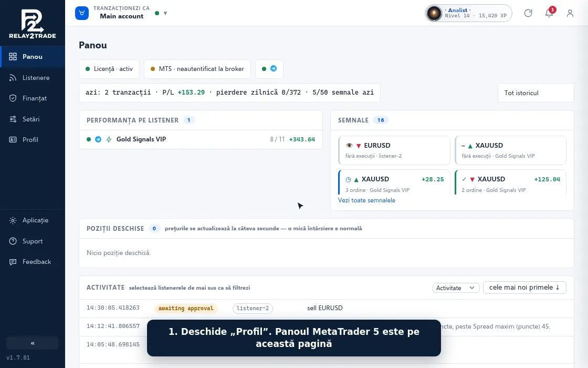588x368 pixels.
Task: Toggle cele mai noi primele sort order
Action: point(524,288)
